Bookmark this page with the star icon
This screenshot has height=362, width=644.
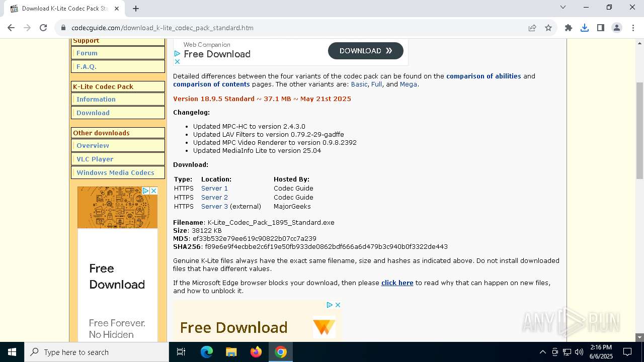click(x=548, y=28)
